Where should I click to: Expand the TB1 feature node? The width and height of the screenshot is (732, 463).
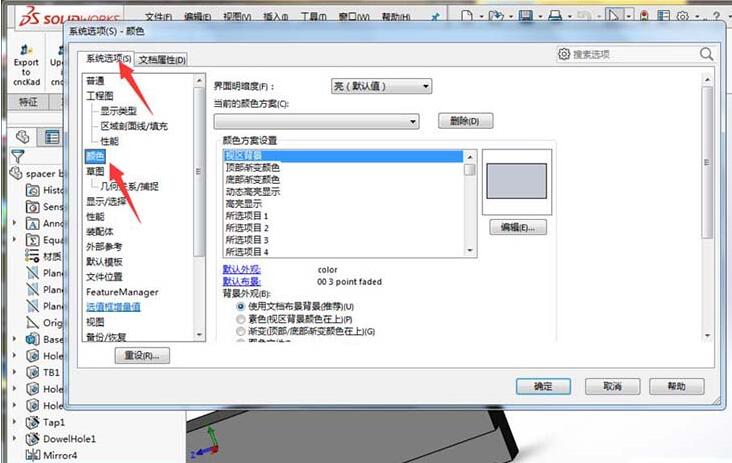coord(14,372)
